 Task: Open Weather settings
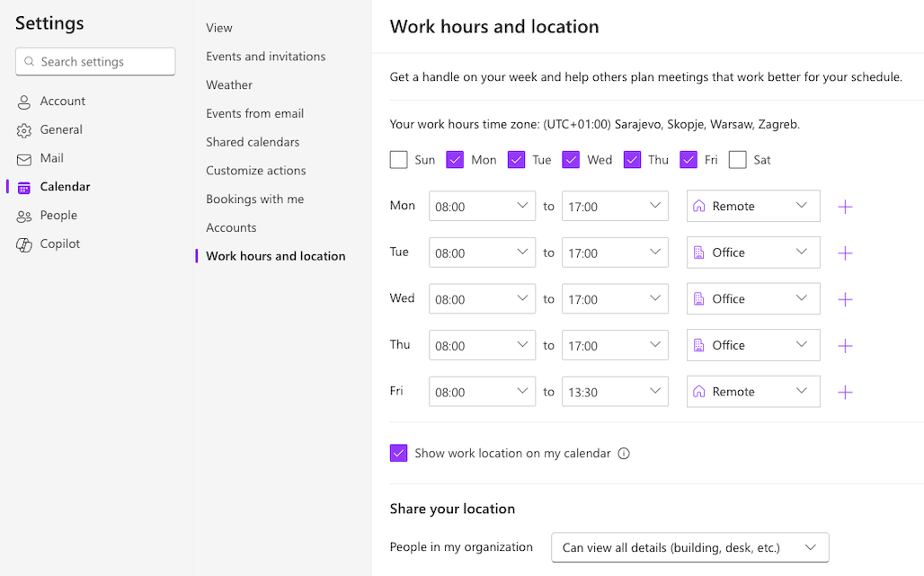[x=228, y=84]
